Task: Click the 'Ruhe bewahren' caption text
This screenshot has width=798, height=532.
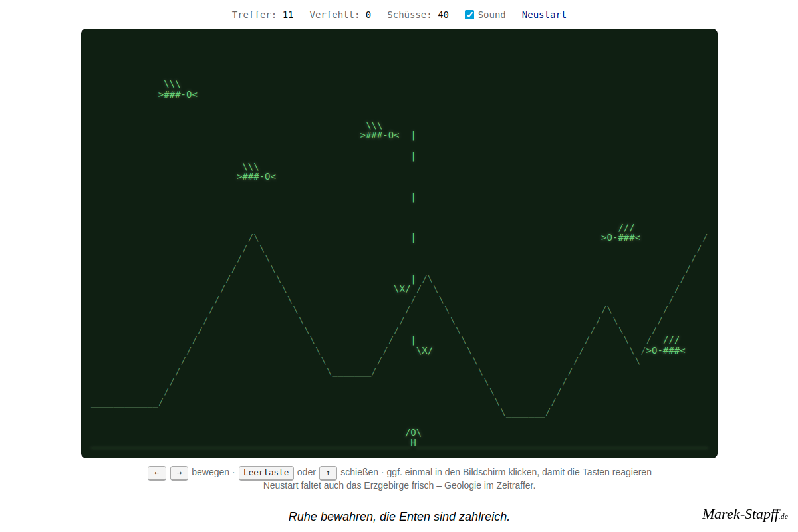Action: pyautogui.click(x=399, y=517)
